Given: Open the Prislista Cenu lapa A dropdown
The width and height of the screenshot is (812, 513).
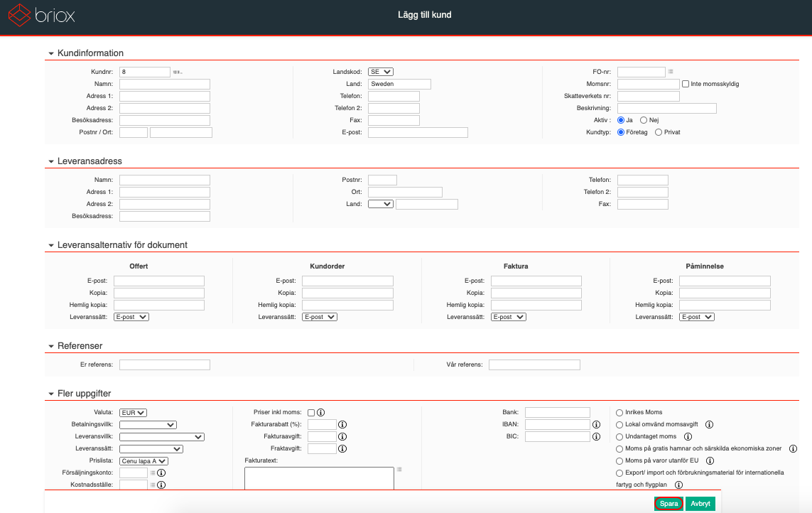Looking at the screenshot, I should (x=144, y=460).
